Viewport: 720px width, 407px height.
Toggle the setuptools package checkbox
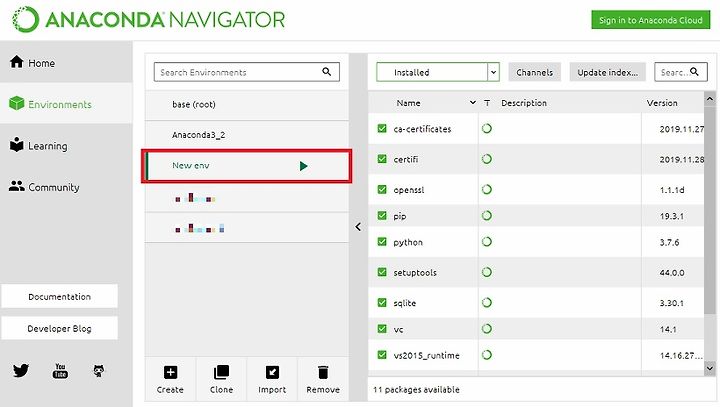pos(382,272)
